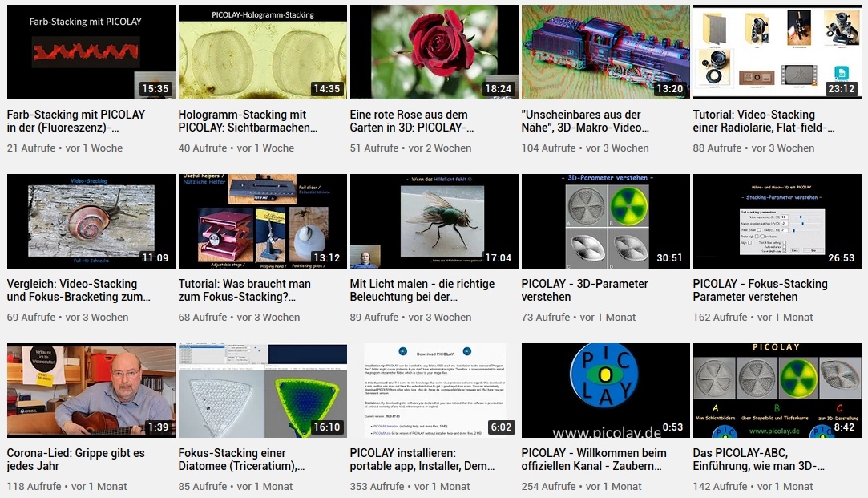Play the red rose 3D video thumbnail
Image resolution: width=868 pixels, height=498 pixels.
click(x=434, y=51)
